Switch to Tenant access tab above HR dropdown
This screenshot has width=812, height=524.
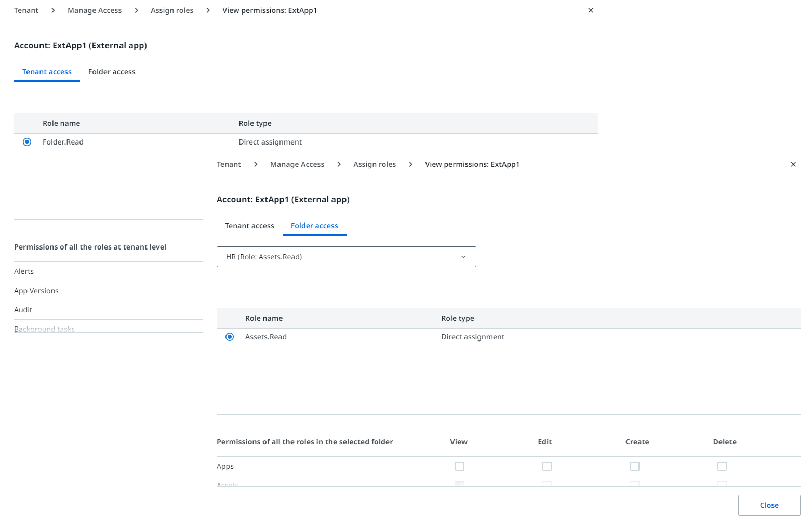[249, 226]
